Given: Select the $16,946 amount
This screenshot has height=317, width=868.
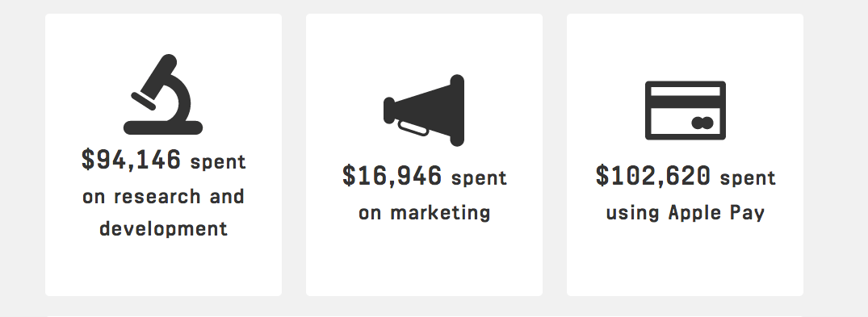Looking at the screenshot, I should [392, 176].
